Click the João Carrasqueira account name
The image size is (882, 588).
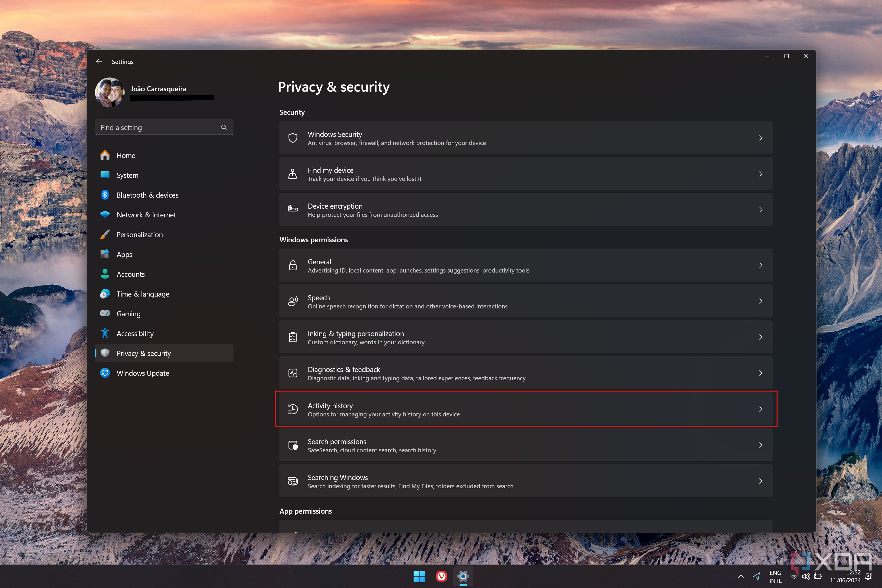click(x=158, y=88)
